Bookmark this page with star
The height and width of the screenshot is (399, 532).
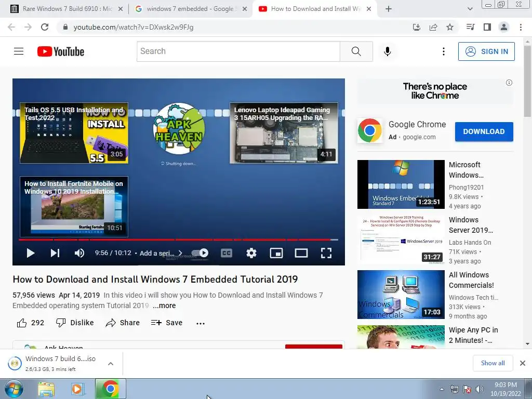[x=450, y=27]
